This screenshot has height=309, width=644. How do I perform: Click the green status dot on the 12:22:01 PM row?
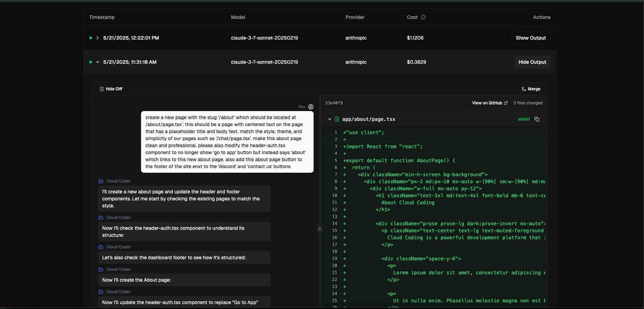click(91, 38)
